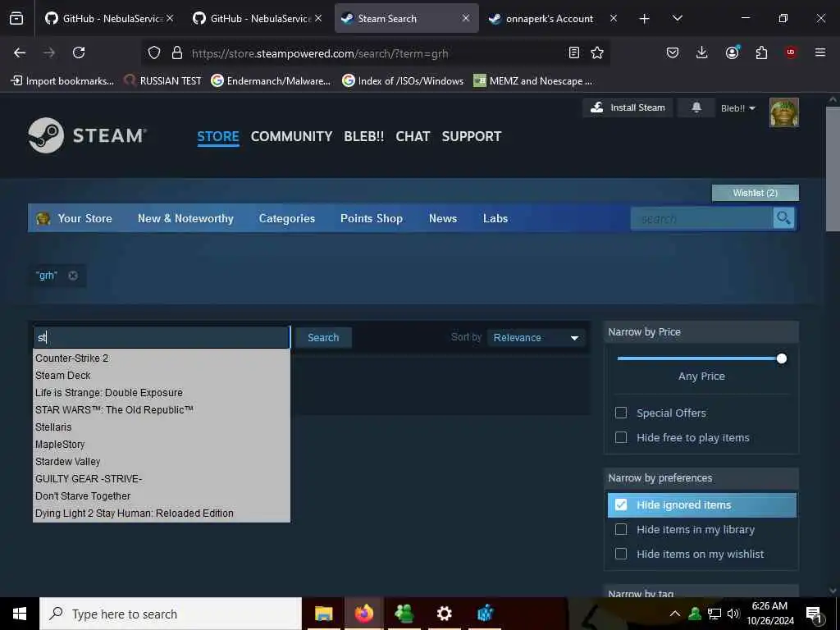Open the tracking protection shield icon
Screen dimensions: 840x630
coord(154,52)
